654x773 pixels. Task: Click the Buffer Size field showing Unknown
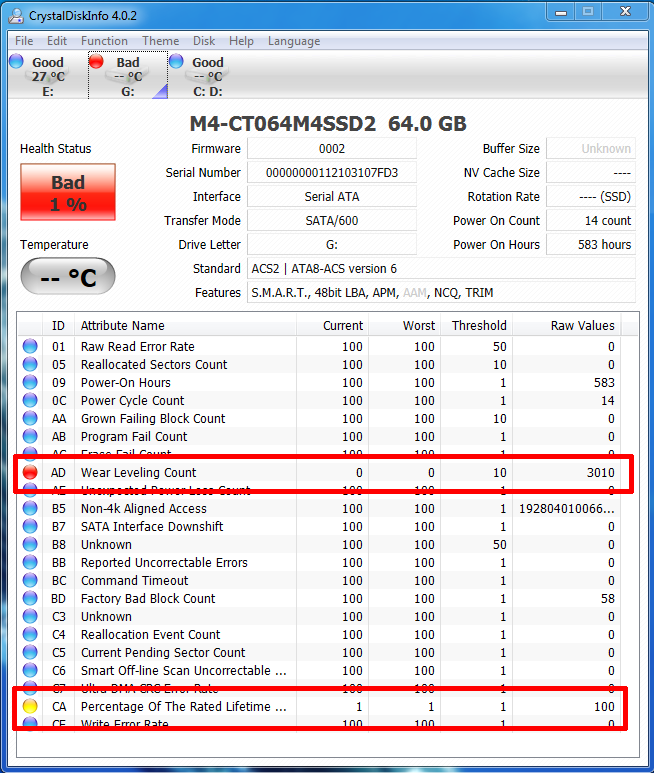(x=591, y=148)
